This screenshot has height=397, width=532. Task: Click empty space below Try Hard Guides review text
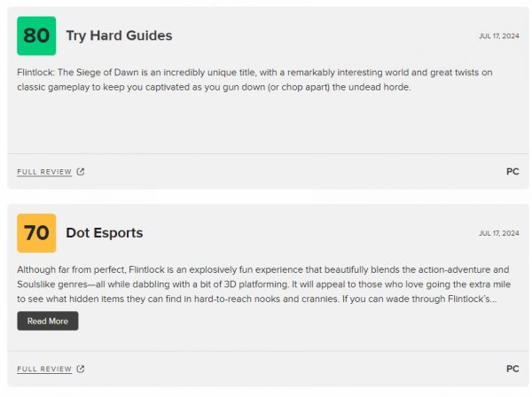266,122
